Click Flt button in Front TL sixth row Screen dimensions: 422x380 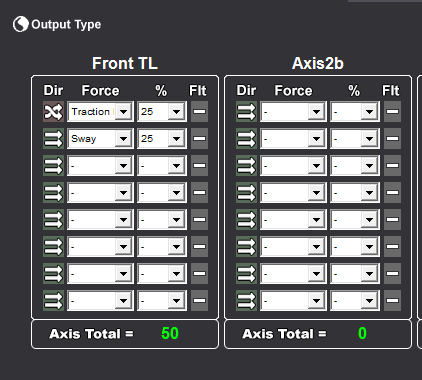[x=199, y=247]
